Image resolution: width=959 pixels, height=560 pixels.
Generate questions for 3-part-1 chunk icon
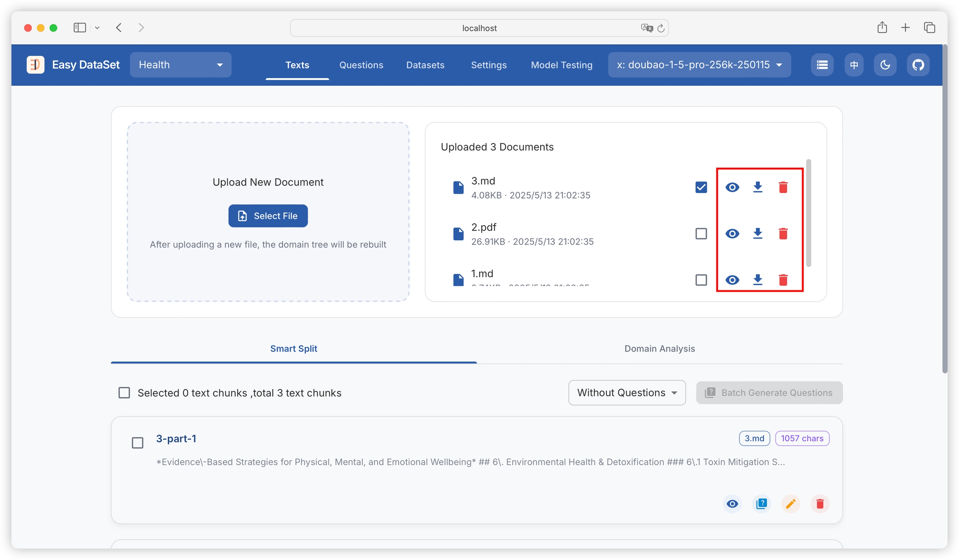click(x=761, y=504)
